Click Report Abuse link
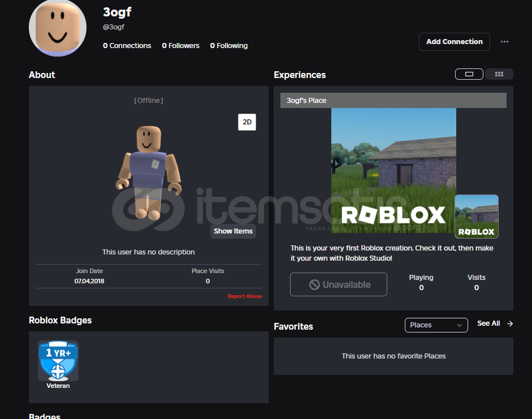The width and height of the screenshot is (532, 419). pos(245,296)
